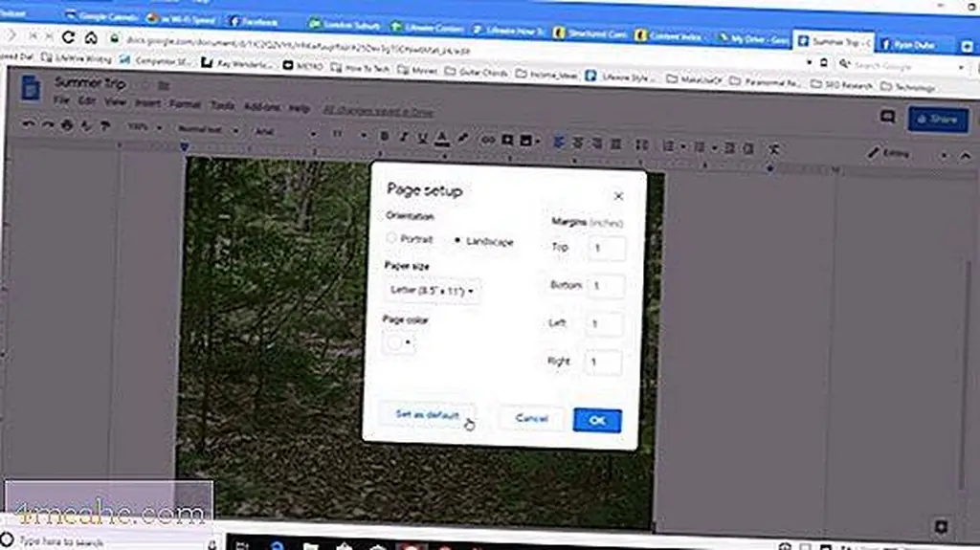The image size is (980, 550).
Task: Close the Page setup dialog with X
Action: click(618, 196)
